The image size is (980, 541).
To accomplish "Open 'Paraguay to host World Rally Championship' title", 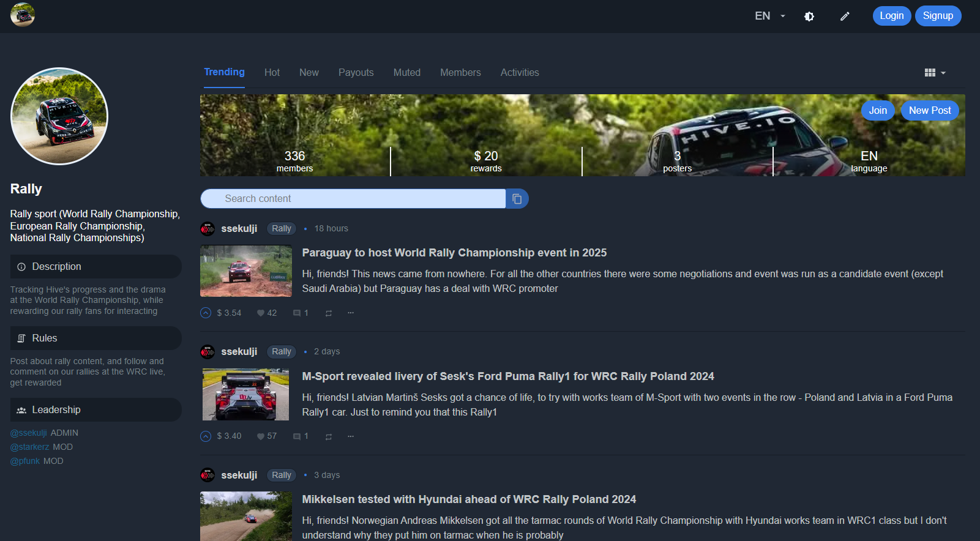I will pyautogui.click(x=454, y=253).
